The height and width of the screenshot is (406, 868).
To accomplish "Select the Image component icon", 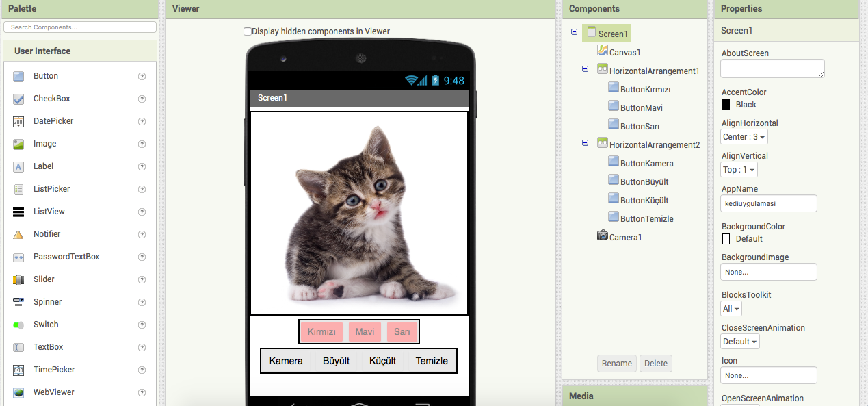I will click(18, 144).
